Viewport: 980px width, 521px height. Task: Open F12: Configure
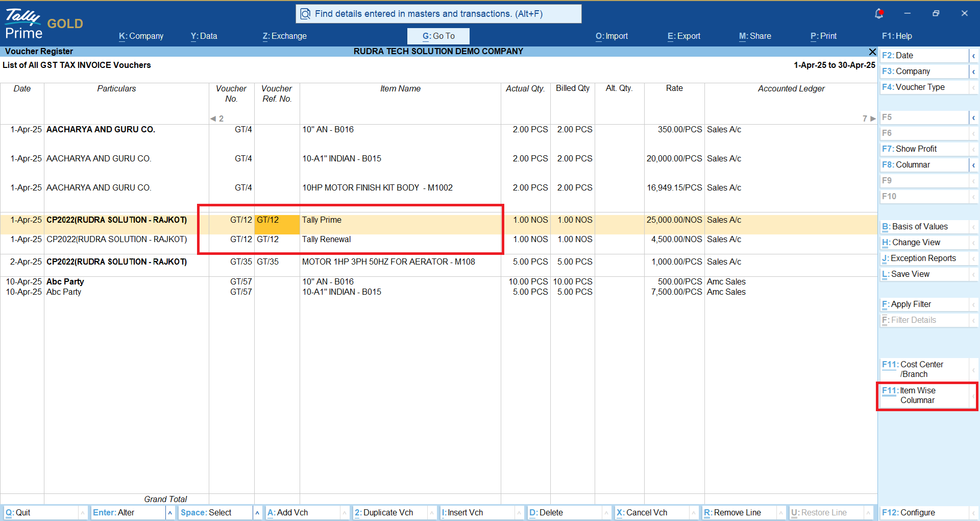924,513
